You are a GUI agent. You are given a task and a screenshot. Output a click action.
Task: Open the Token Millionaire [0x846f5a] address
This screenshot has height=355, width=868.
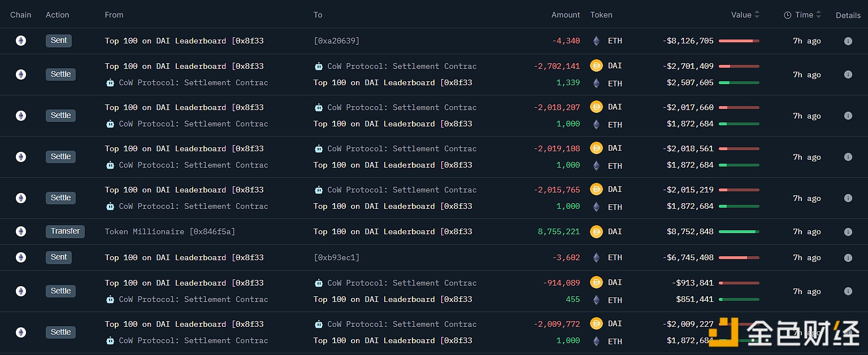click(x=170, y=231)
